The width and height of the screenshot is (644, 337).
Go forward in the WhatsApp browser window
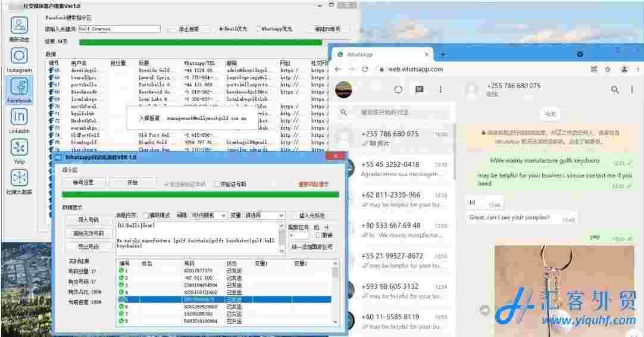coord(351,69)
